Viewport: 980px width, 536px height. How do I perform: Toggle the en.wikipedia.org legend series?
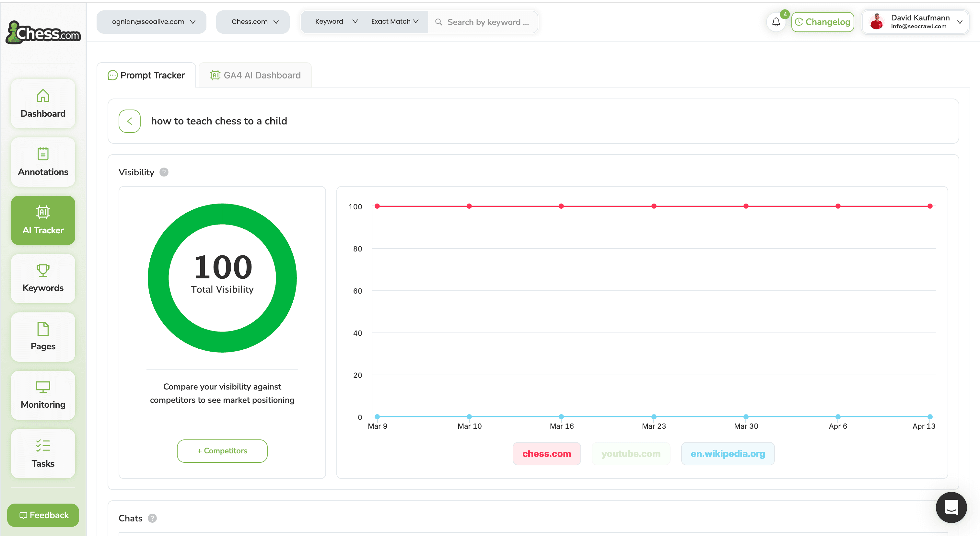728,453
